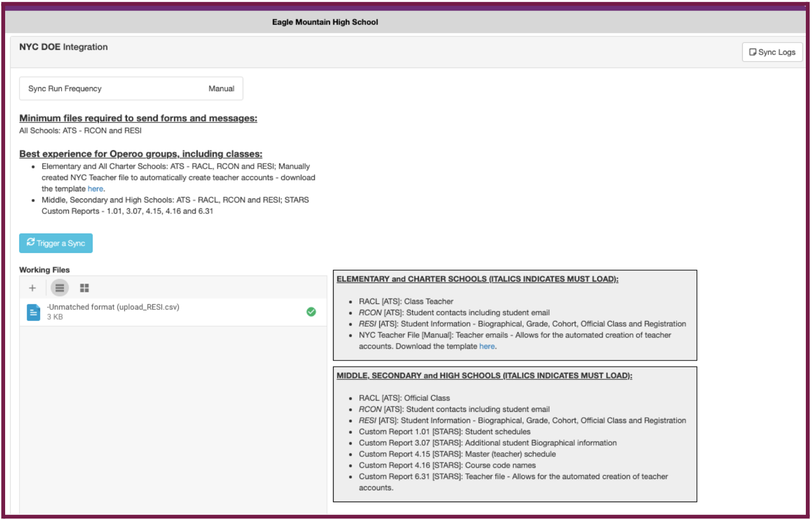Open the Sync Run Frequency Manual setting
Screen dimensions: 812x520
coord(131,89)
